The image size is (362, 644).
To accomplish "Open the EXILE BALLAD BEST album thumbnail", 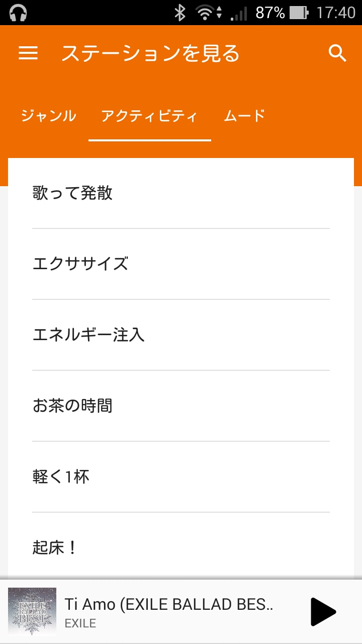I will [32, 611].
